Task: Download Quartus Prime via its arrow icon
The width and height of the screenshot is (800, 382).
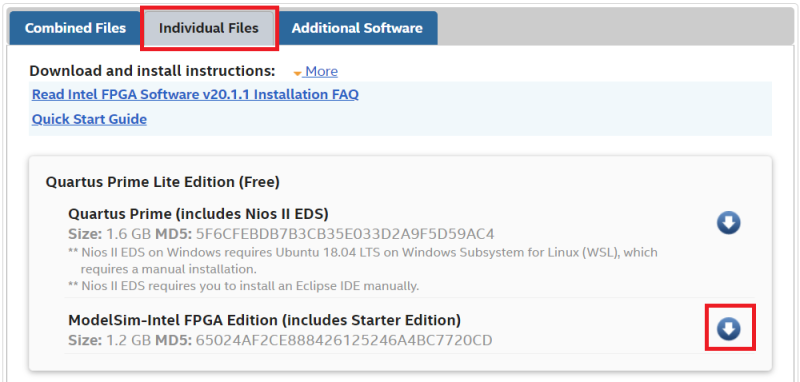Action: point(728,223)
